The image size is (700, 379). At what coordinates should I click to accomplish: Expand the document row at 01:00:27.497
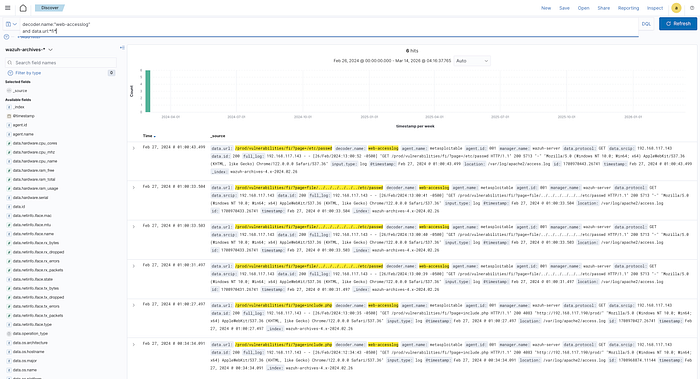pos(133,305)
